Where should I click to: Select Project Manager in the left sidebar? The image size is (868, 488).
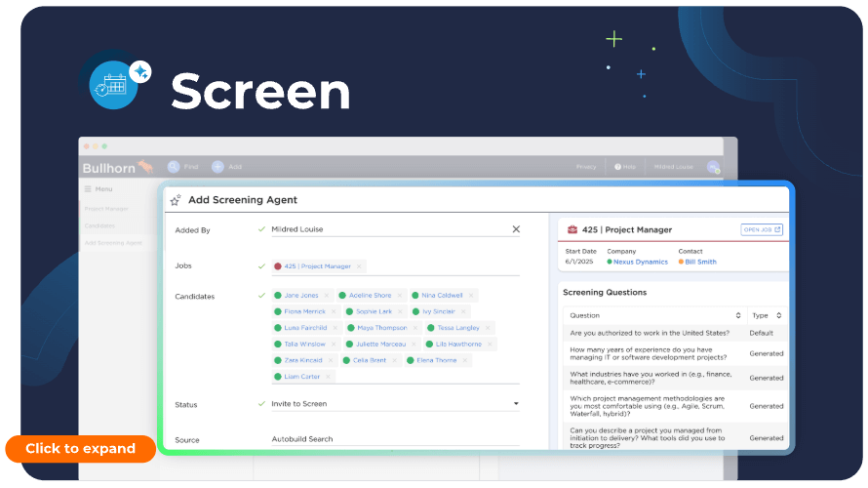tap(106, 208)
